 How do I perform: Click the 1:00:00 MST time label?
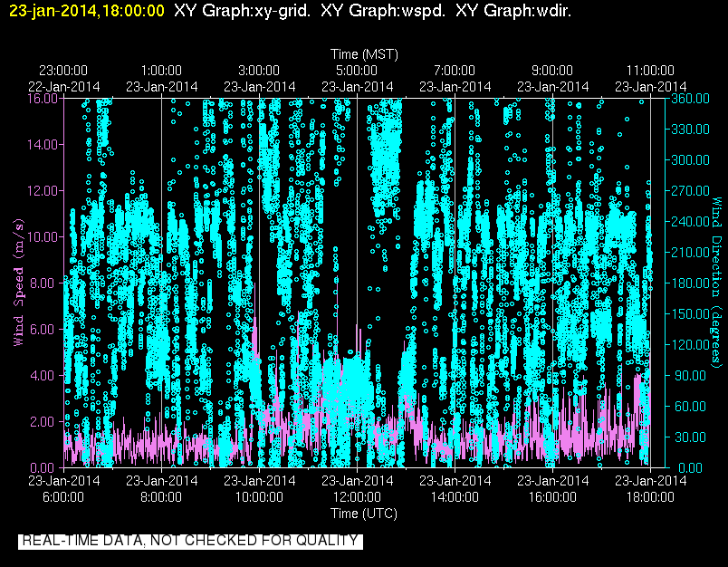click(161, 71)
